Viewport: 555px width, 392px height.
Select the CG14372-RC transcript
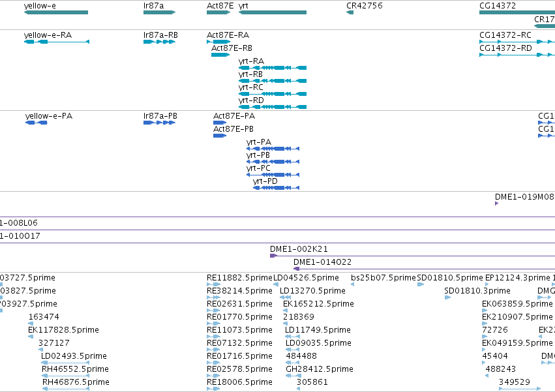tap(517, 42)
